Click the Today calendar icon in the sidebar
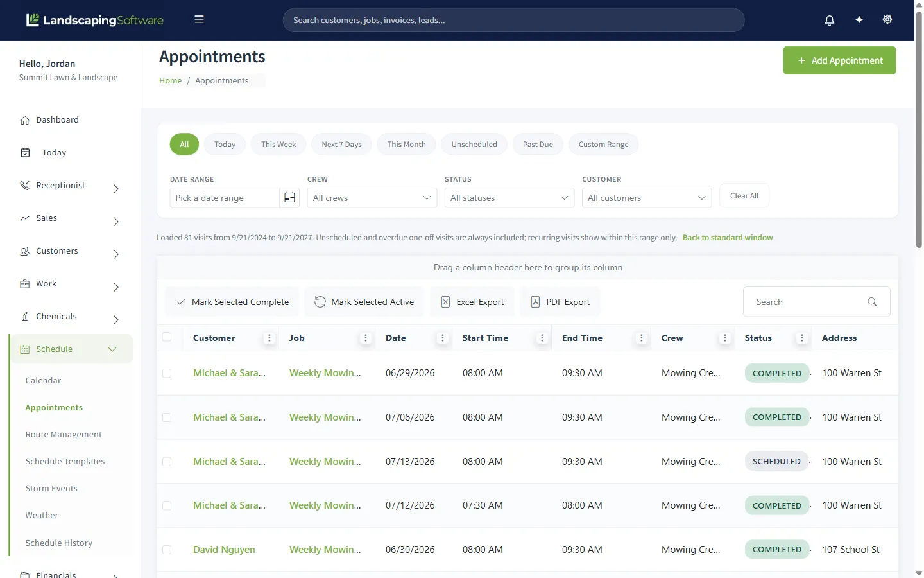924x578 pixels. [x=25, y=152]
